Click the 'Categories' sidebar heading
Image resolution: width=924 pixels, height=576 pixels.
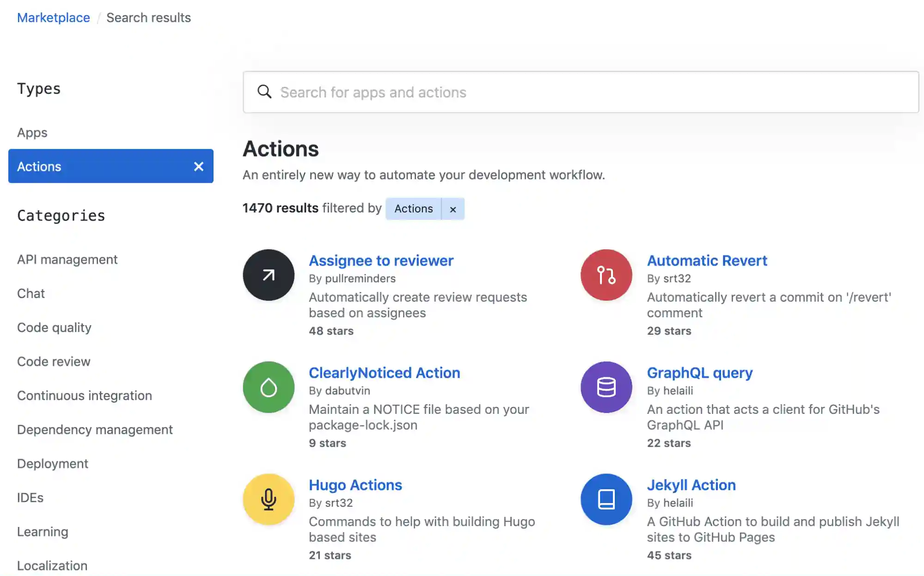[61, 216]
